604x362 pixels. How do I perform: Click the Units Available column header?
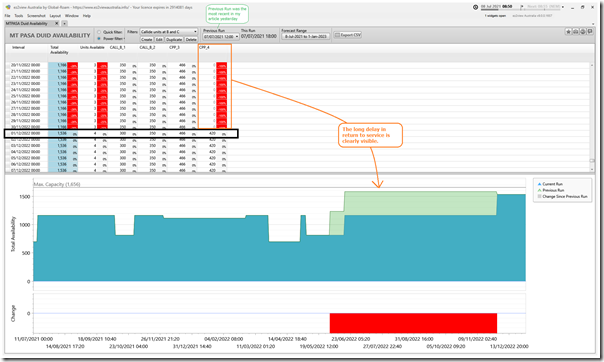pos(92,47)
